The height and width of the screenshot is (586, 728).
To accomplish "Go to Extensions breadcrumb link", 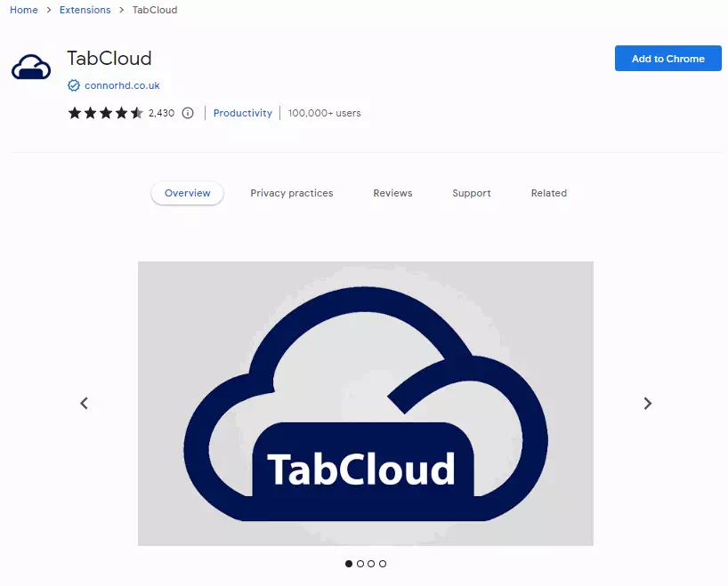I will pyautogui.click(x=85, y=10).
